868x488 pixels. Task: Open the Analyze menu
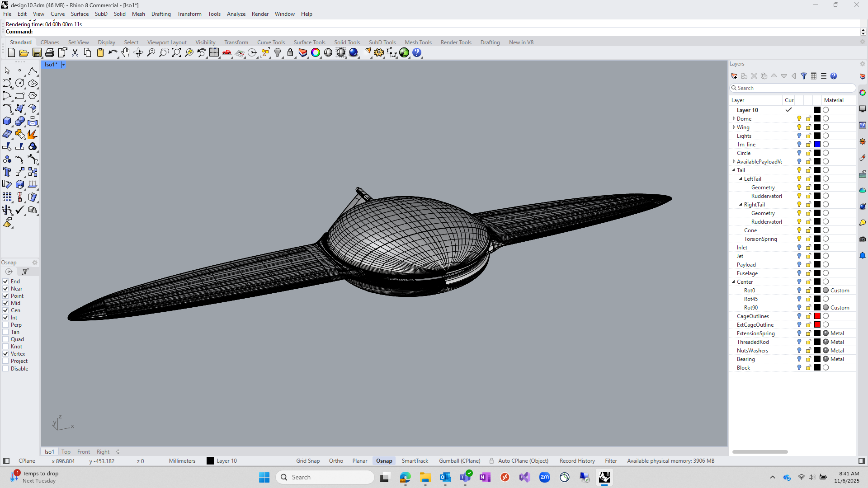coord(236,14)
